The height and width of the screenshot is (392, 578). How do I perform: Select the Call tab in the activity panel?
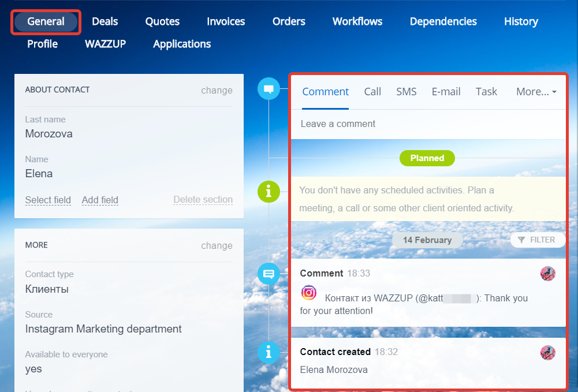(x=372, y=92)
